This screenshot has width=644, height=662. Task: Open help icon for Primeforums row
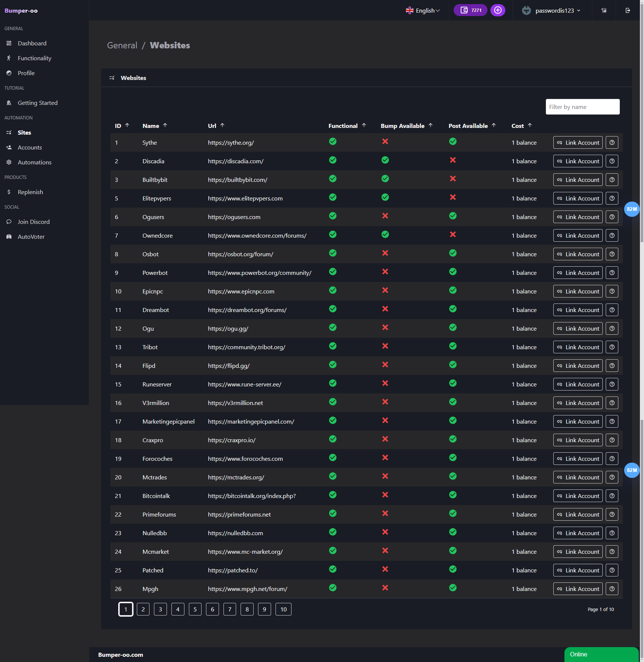click(612, 514)
